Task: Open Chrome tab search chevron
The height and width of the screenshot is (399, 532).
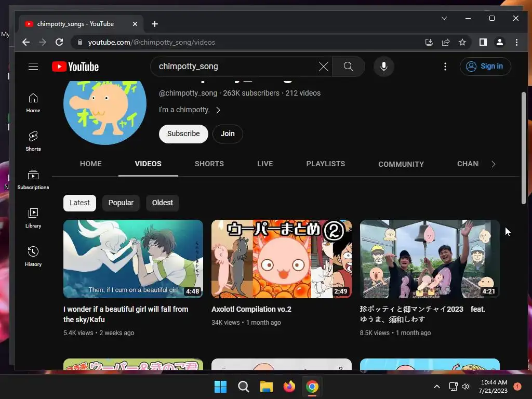Action: coord(444,18)
